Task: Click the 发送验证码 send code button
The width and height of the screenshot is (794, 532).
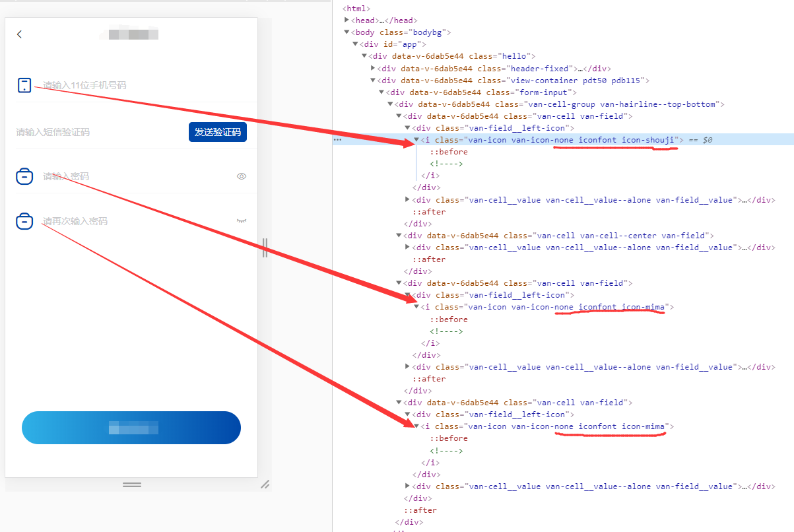Action: coord(218,132)
